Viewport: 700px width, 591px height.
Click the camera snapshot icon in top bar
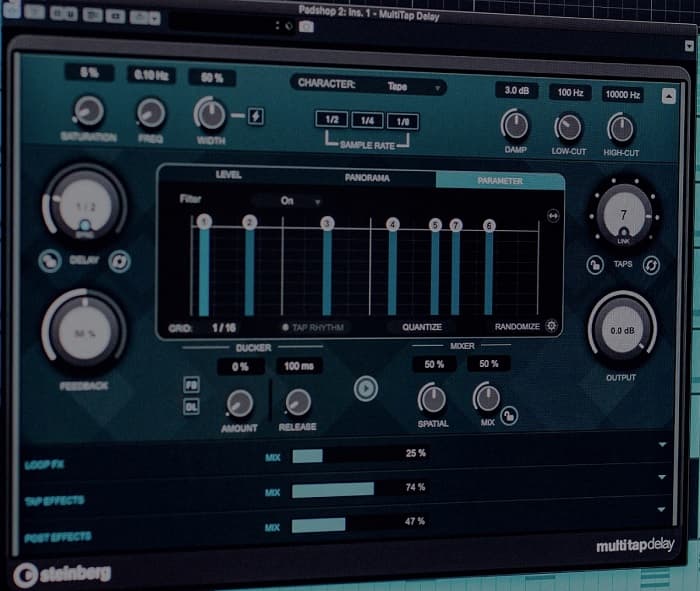[306, 27]
